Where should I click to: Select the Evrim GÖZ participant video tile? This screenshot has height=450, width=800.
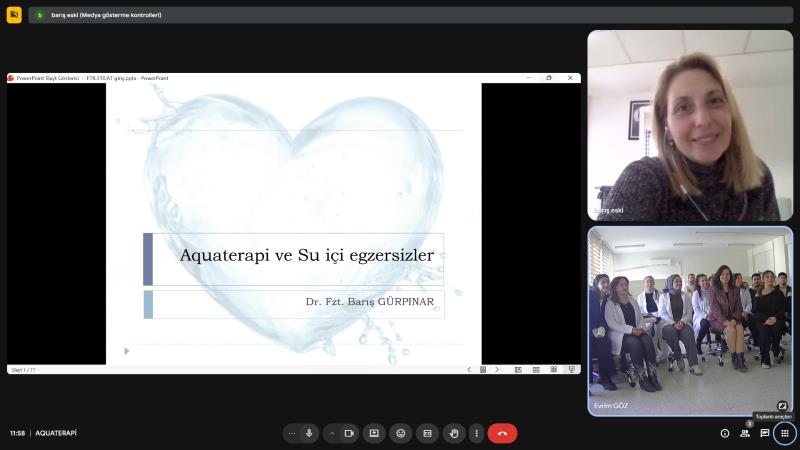689,320
